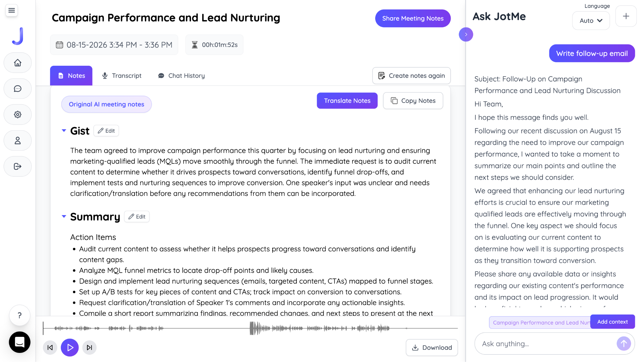
Task: Go to Home in the sidebar
Action: coord(18,63)
